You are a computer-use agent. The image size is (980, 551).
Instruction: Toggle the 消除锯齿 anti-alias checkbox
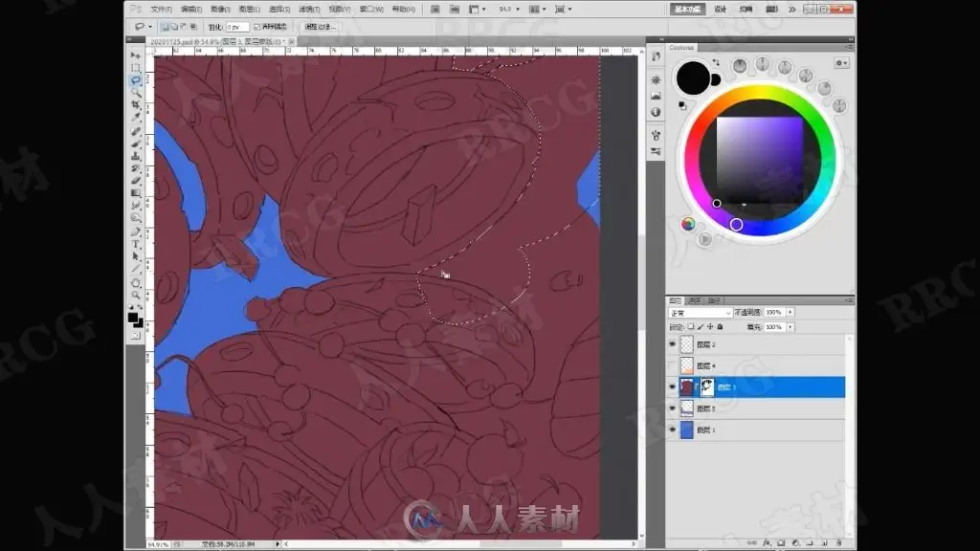tap(256, 27)
